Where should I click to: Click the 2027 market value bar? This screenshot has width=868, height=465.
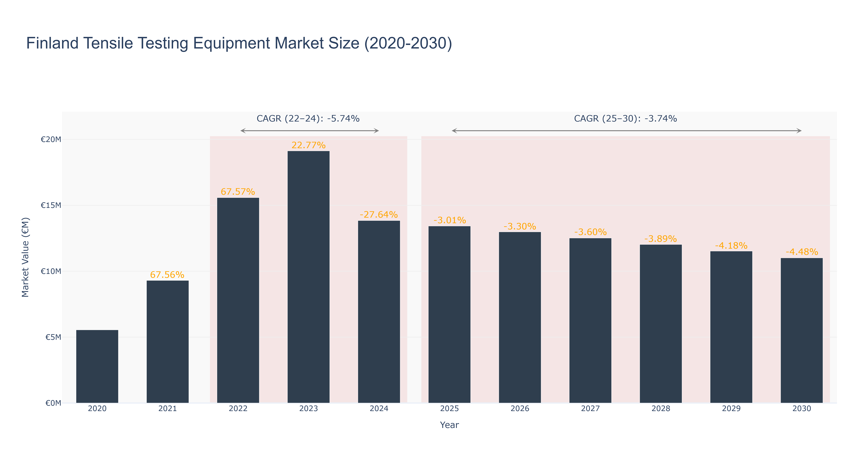pos(590,320)
